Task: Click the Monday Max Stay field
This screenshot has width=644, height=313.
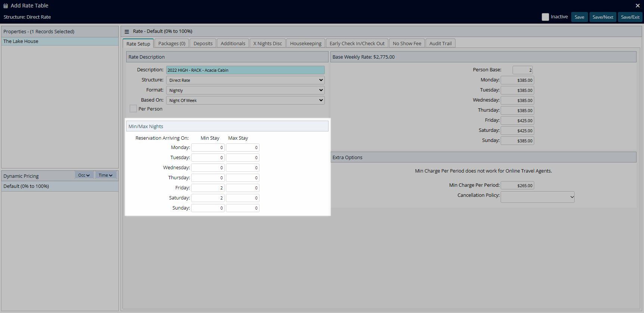Action: [x=243, y=148]
